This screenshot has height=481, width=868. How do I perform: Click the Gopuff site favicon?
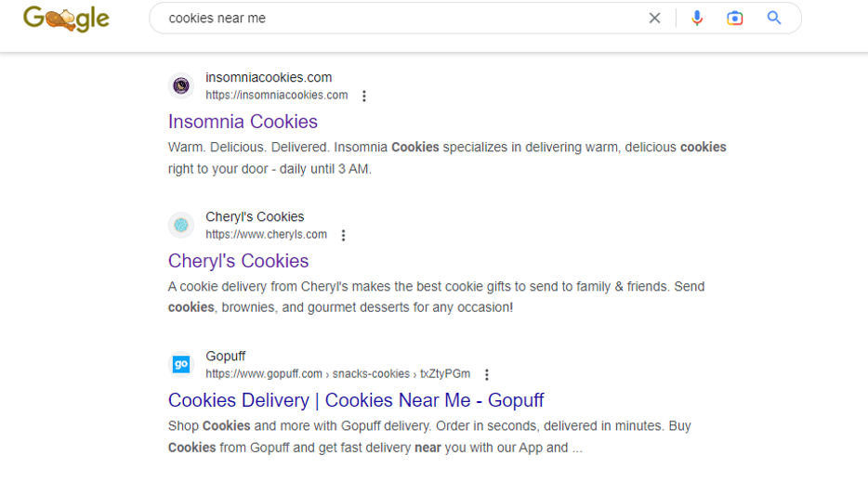181,364
